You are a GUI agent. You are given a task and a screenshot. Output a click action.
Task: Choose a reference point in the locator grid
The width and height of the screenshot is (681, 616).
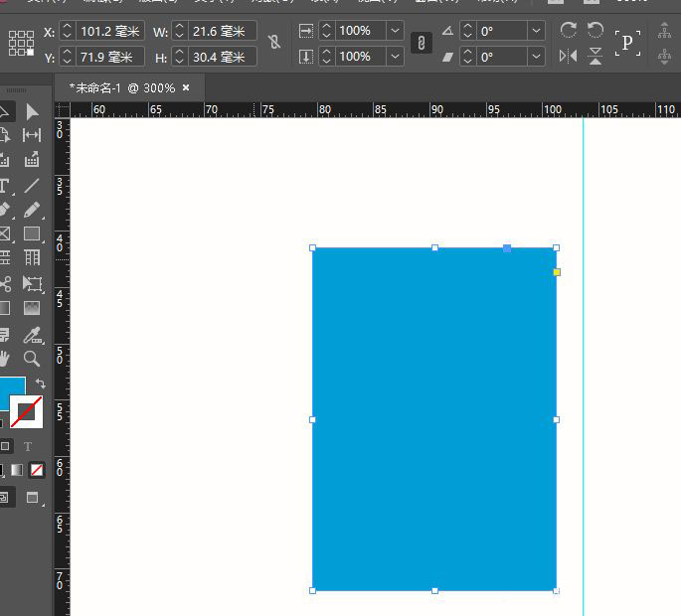click(21, 43)
